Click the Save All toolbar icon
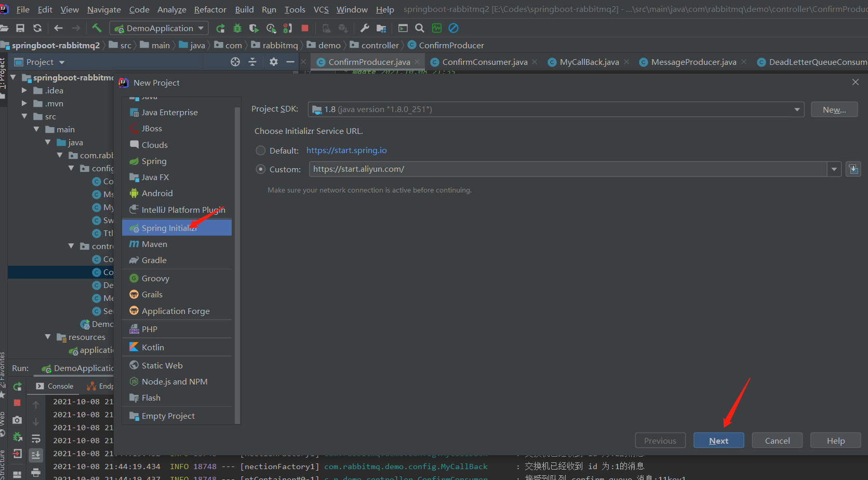Viewport: 868px width, 480px height. point(20,28)
